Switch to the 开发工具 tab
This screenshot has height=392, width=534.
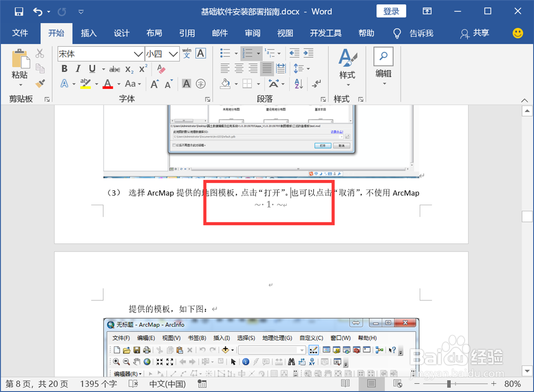click(325, 33)
